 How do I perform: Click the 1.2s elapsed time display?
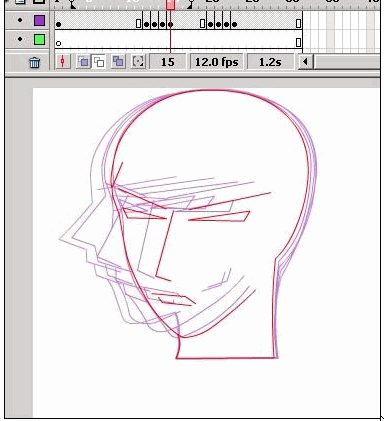coord(270,62)
